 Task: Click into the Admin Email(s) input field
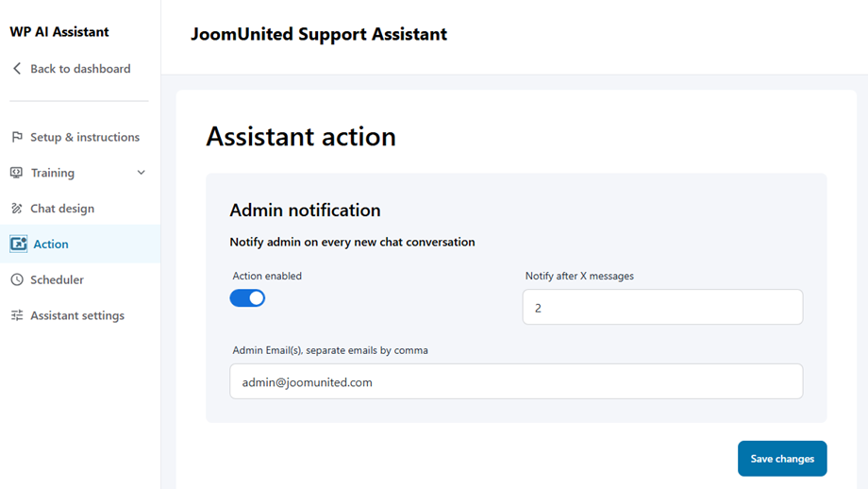point(516,382)
